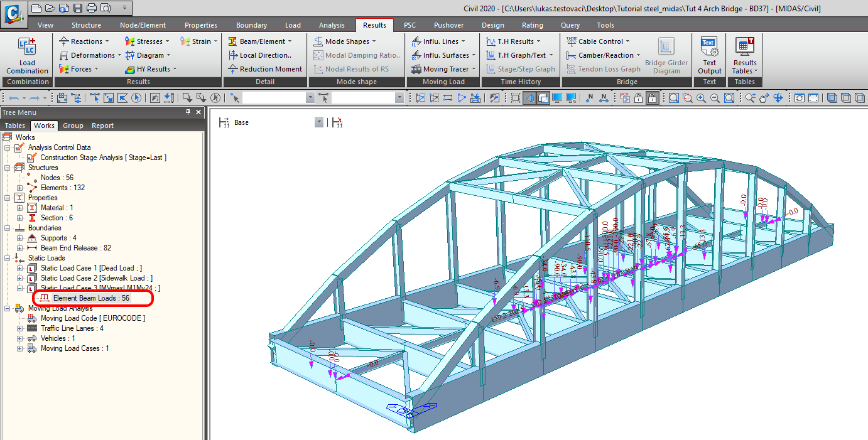868x440 pixels.
Task: Toggle the hidden surface view button
Action: (543, 98)
